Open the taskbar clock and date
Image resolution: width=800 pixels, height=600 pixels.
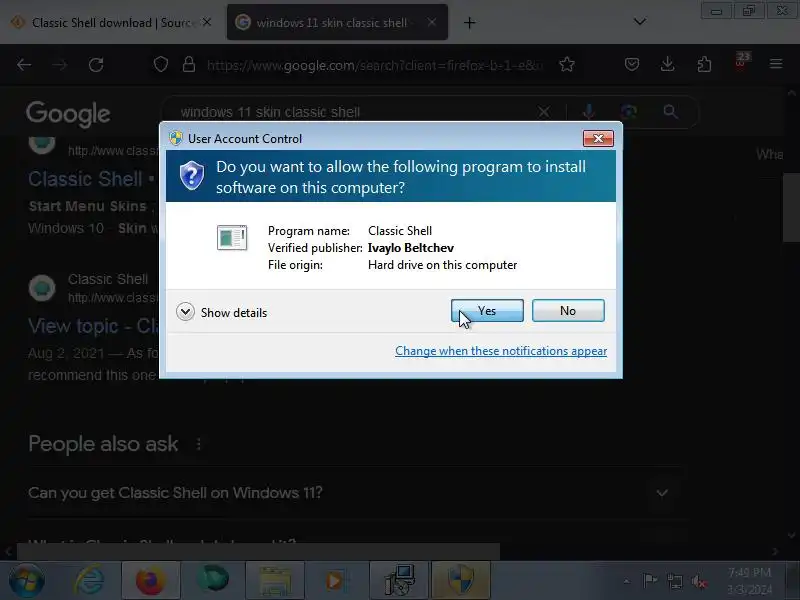(x=749, y=581)
